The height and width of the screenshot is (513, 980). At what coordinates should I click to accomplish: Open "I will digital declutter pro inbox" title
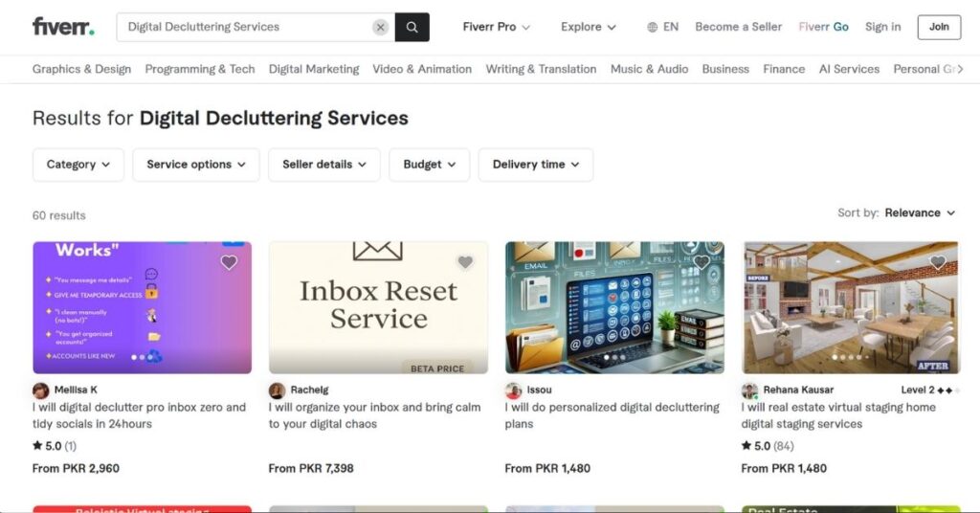pos(139,415)
